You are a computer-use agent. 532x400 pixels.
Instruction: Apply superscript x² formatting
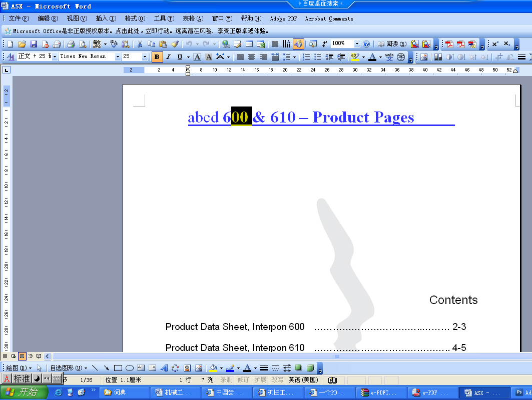point(495,44)
